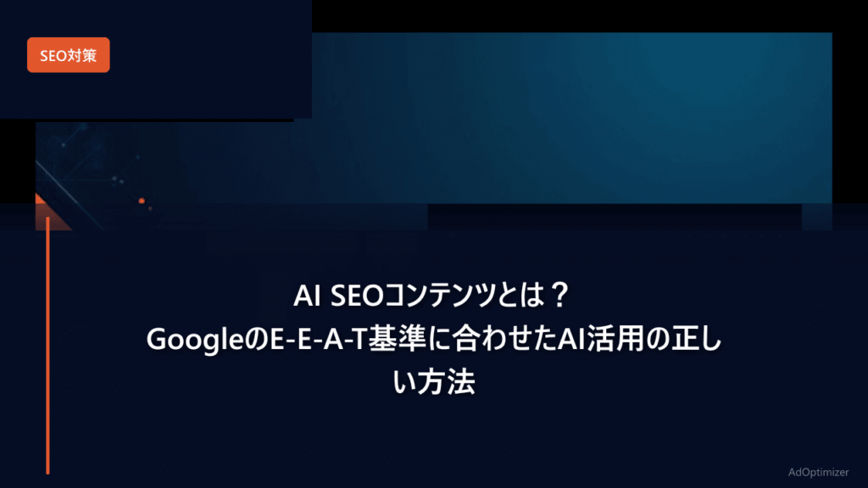868x488 pixels.
Task: Click the orange glowing dot in banner
Action: [142, 201]
